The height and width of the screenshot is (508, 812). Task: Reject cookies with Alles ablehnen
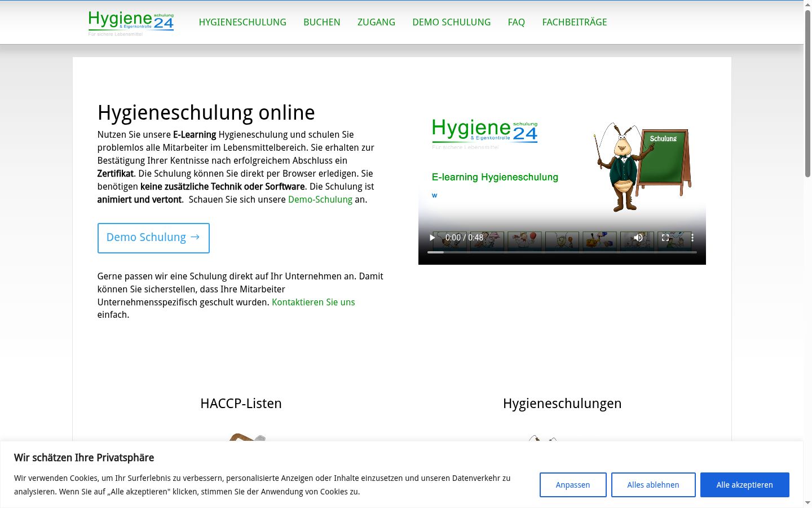pyautogui.click(x=654, y=485)
